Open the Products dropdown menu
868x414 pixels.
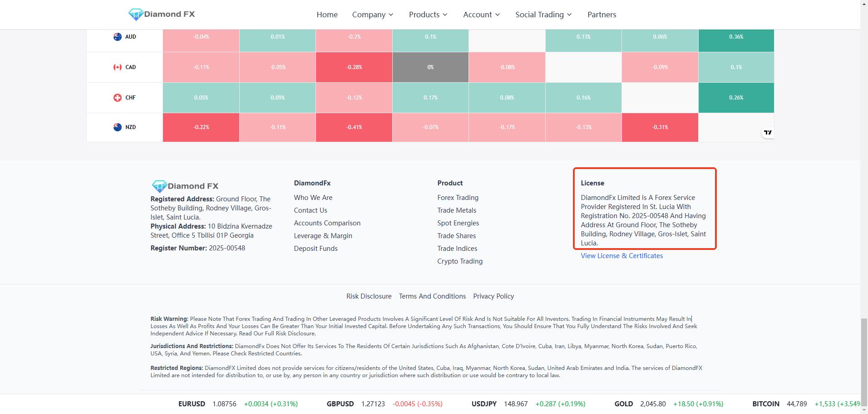click(x=428, y=15)
